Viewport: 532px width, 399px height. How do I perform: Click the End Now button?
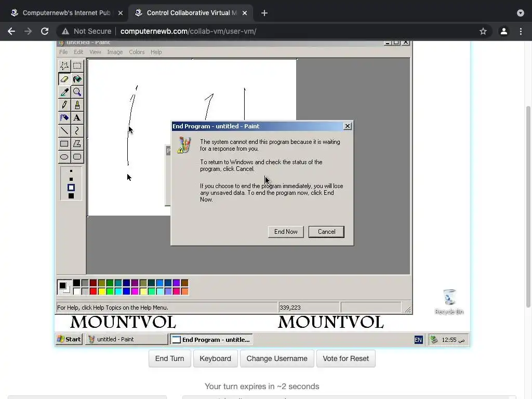pos(286,232)
